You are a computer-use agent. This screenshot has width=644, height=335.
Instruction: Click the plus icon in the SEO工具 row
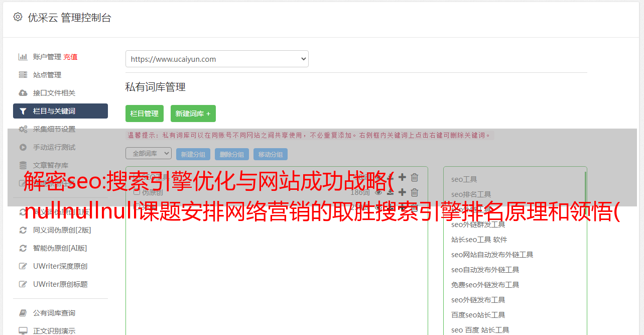[x=402, y=177]
